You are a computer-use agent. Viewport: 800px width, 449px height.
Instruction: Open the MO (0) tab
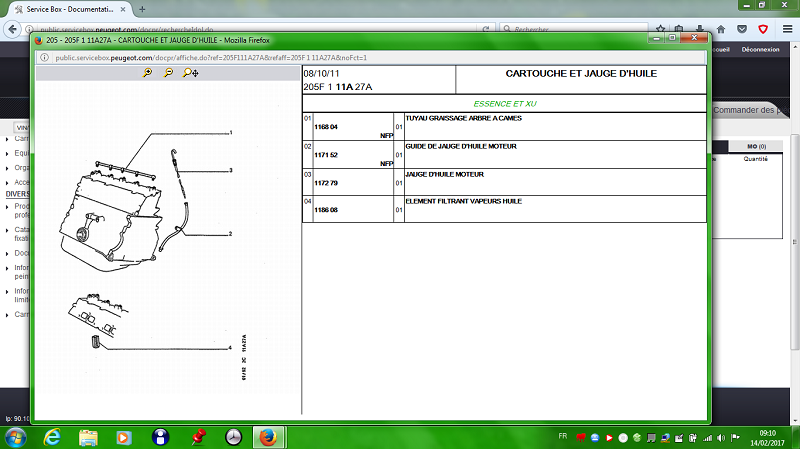(757, 146)
